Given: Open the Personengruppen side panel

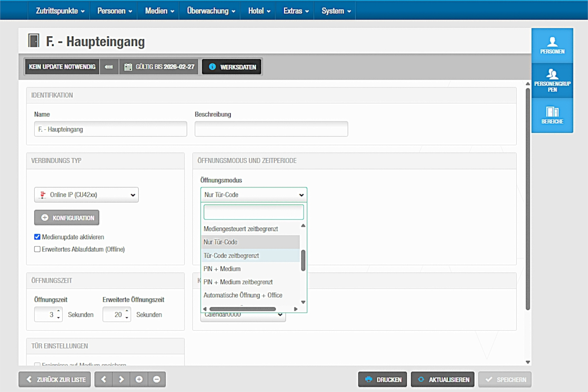Looking at the screenshot, I should 552,80.
